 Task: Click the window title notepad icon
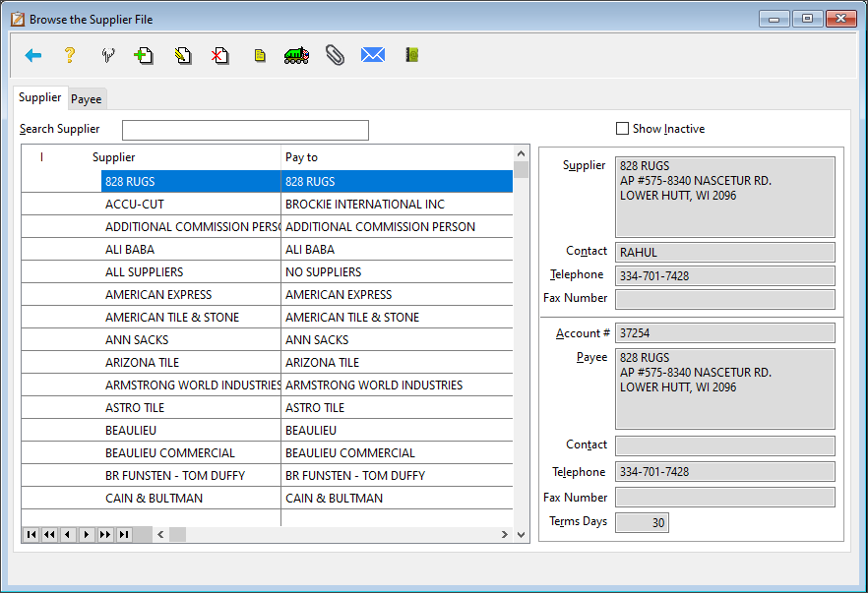18,20
